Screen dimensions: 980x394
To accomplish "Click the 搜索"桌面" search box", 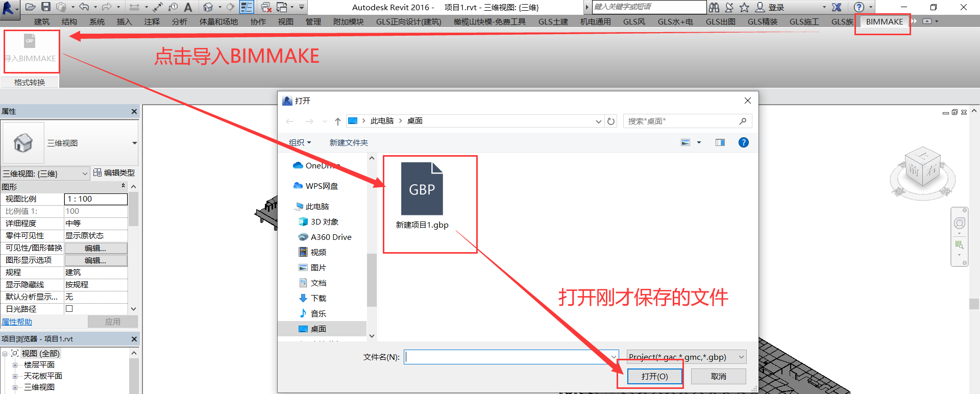I will (687, 121).
